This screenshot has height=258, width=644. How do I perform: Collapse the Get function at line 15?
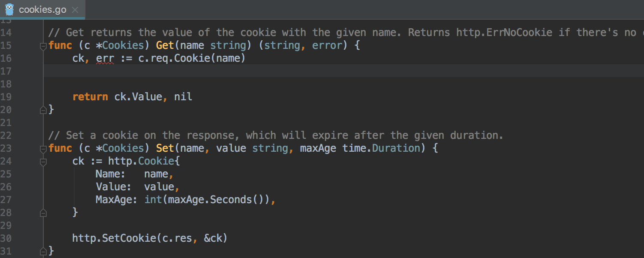[43, 46]
